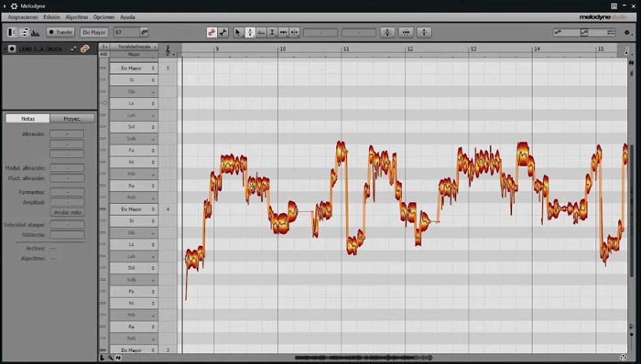The height and width of the screenshot is (364, 641).
Task: Click the orange link blobs icon in toolbar
Action: [x=212, y=32]
